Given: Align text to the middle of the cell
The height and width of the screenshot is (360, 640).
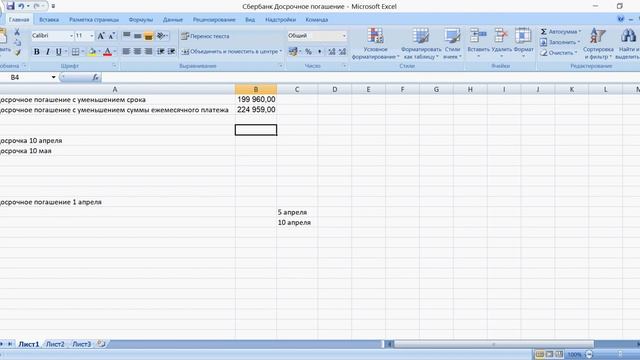Looking at the screenshot, I should [138, 36].
